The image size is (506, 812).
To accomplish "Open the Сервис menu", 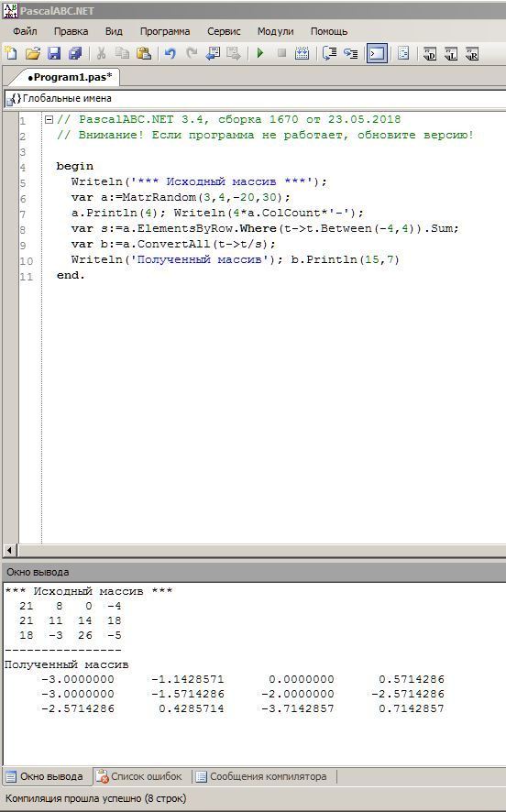I will 224,31.
